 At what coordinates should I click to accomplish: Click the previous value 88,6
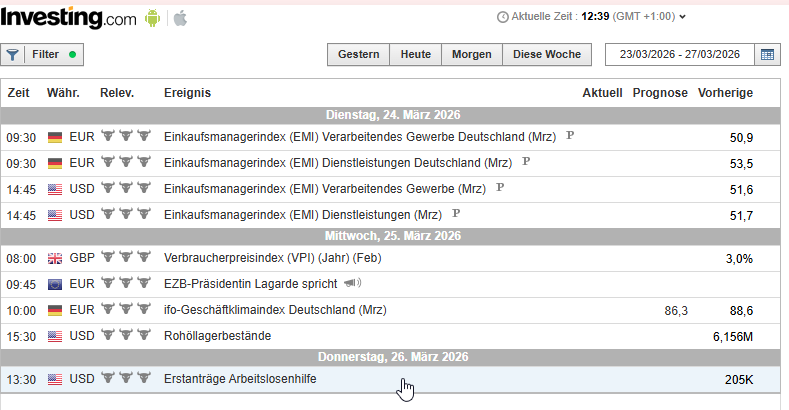pyautogui.click(x=741, y=311)
